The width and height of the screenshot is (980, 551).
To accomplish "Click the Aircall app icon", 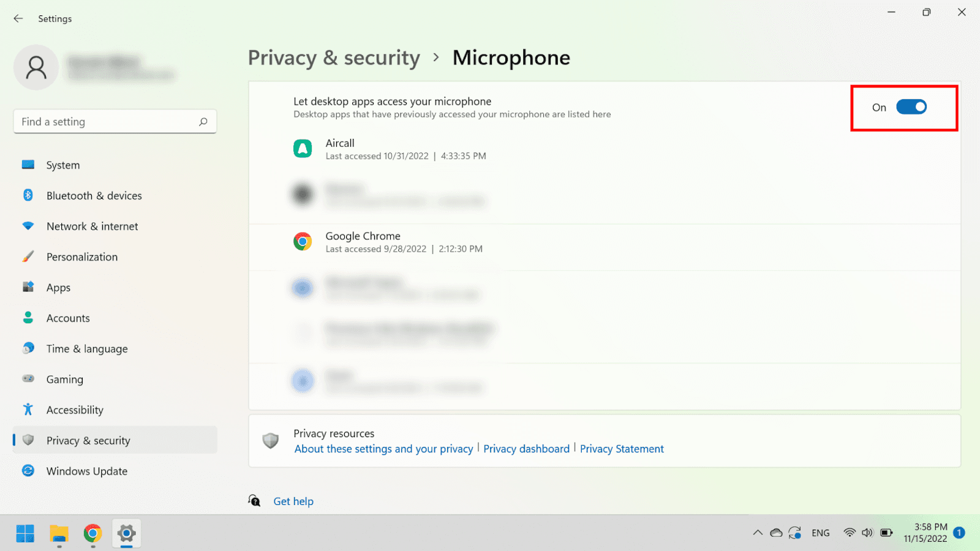I will (303, 148).
